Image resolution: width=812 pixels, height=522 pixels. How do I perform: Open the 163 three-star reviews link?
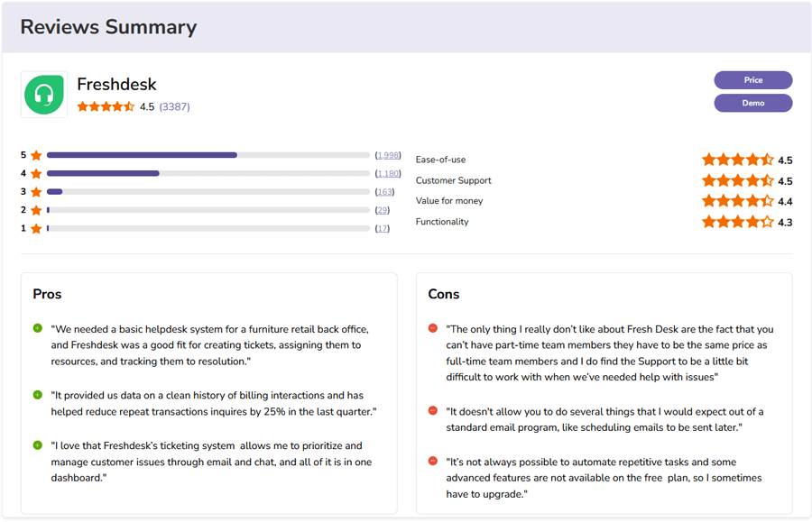384,192
